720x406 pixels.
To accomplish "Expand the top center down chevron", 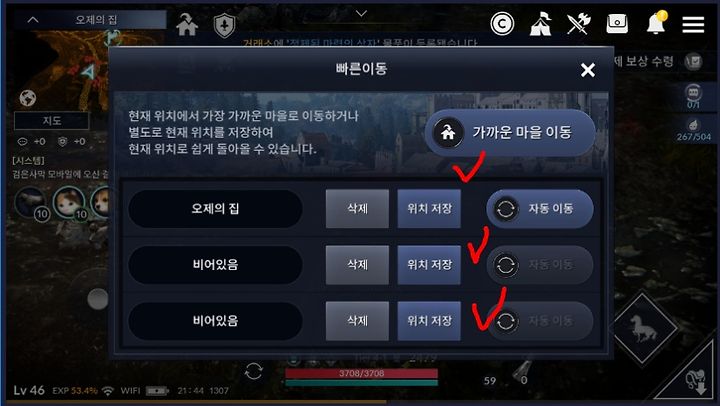I will [361, 14].
